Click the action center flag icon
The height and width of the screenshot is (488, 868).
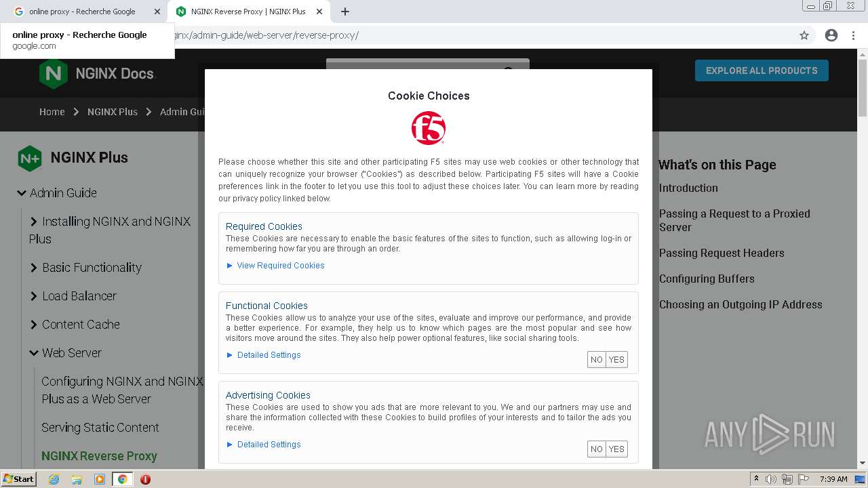(804, 479)
